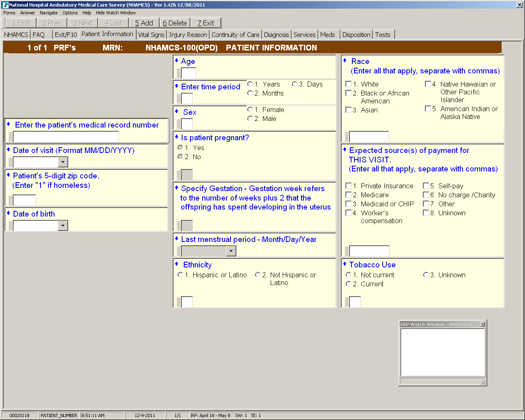Click the Ethnicity entry field
Screen dimensions: 525x420
(187, 302)
